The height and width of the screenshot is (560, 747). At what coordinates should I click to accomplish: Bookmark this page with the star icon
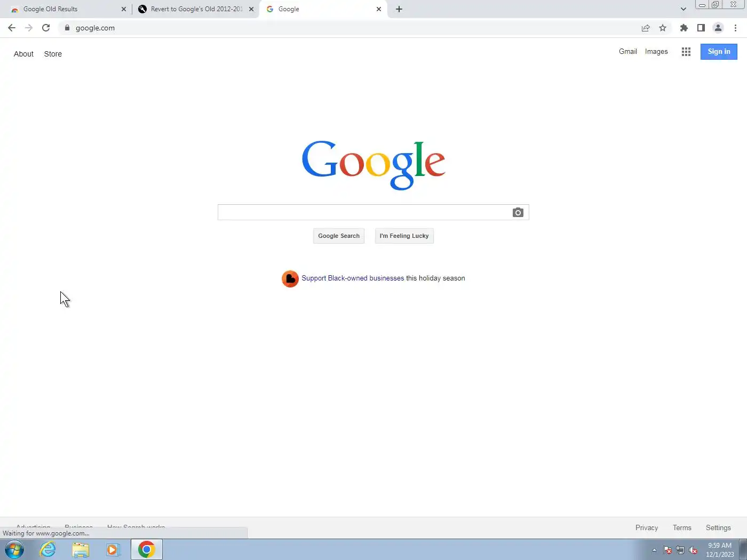663,28
